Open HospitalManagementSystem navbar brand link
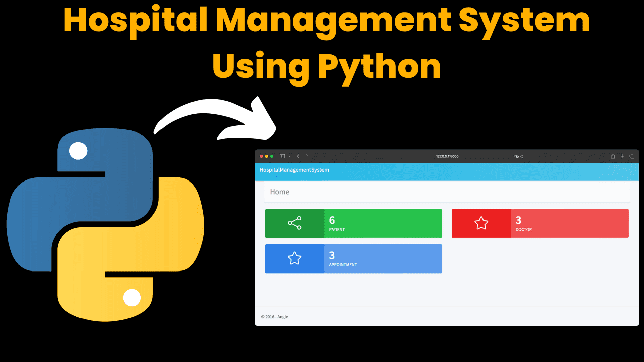644x362 pixels. click(x=294, y=170)
